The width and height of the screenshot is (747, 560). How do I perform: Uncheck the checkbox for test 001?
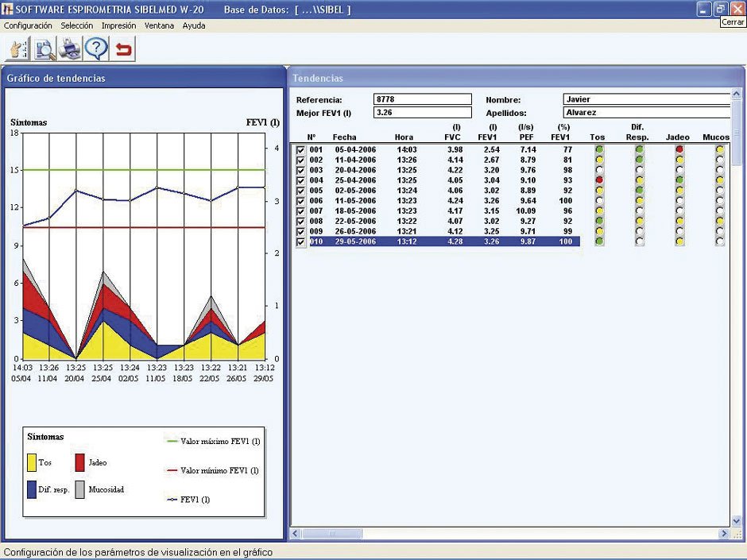click(300, 149)
